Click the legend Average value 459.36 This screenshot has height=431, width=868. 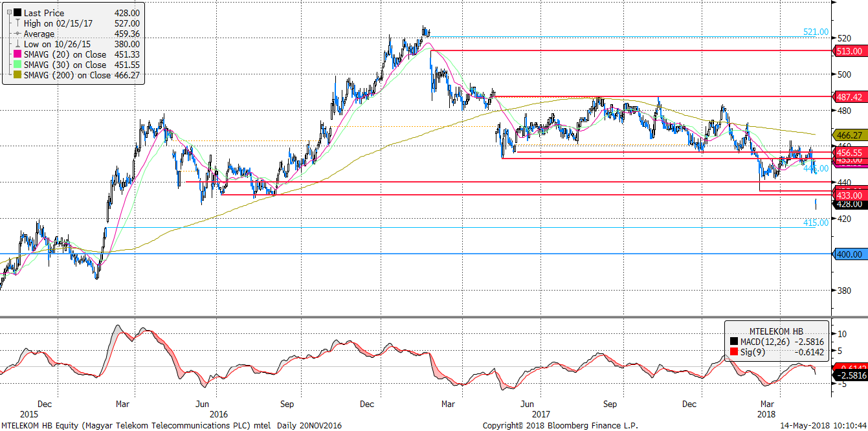(x=127, y=34)
